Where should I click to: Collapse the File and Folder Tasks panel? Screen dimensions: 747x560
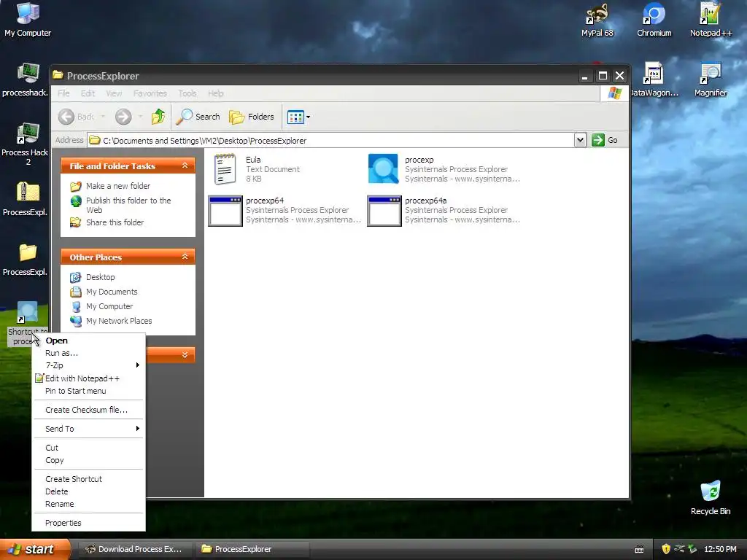click(x=185, y=166)
